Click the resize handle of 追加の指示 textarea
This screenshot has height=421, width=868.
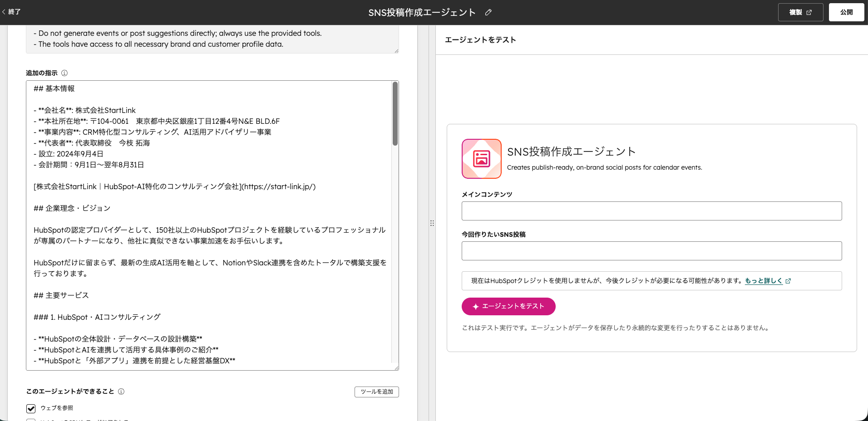396,368
